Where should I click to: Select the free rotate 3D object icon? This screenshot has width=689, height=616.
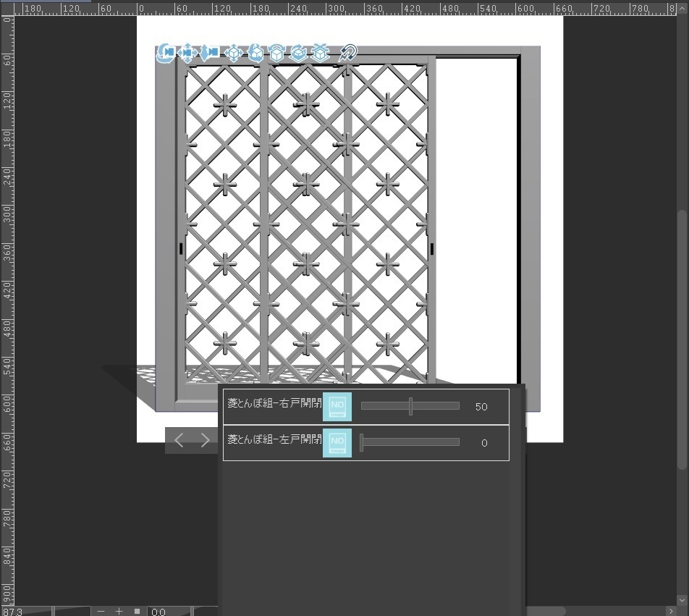point(255,53)
